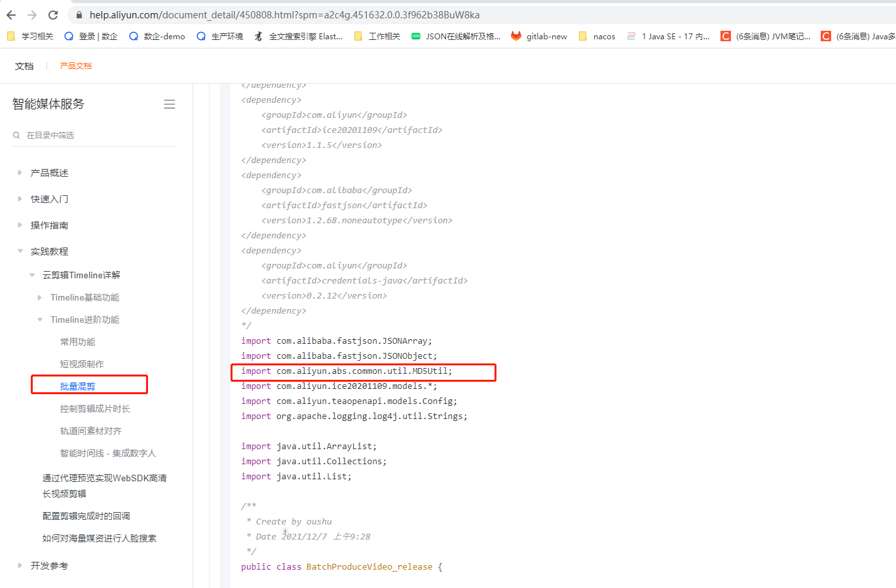Click the java.util.Collections import line
The height and width of the screenshot is (588, 896).
coord(314,462)
